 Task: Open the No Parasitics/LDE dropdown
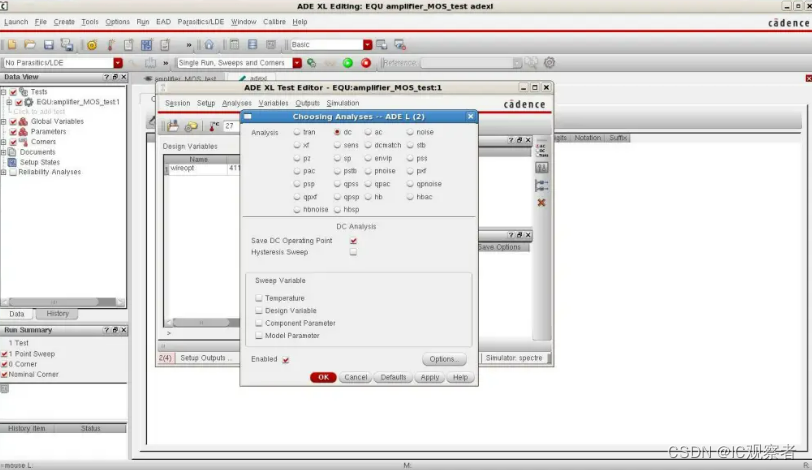point(118,63)
